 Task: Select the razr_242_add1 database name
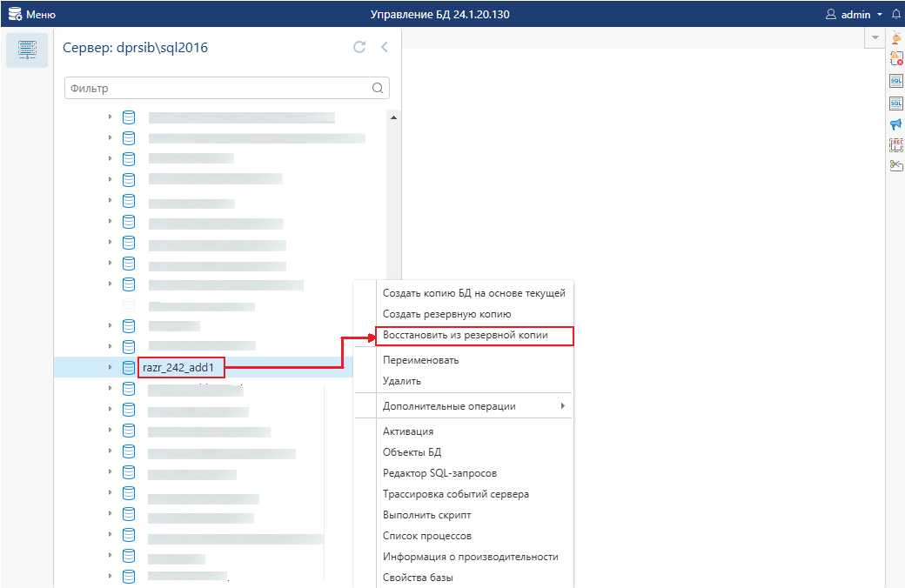coord(179,368)
